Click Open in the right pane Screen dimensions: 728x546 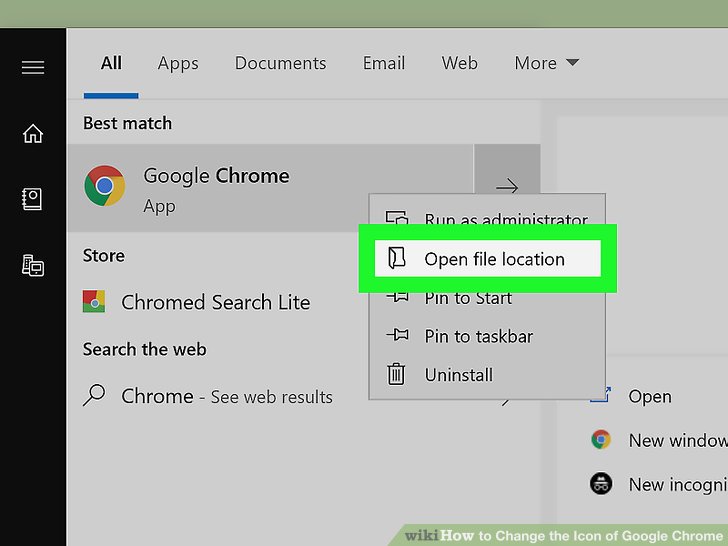(650, 396)
